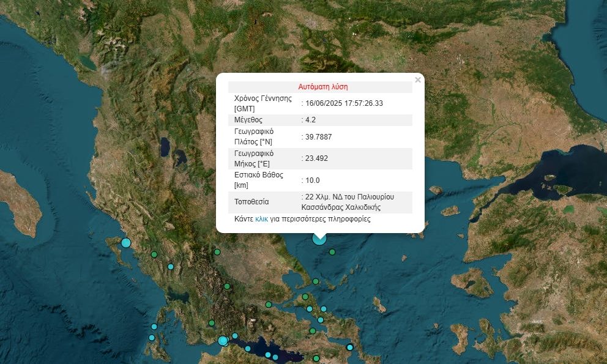Click the large cyan marker cluster near Patras
Viewport: 607px width, 364px height.
click(x=223, y=341)
